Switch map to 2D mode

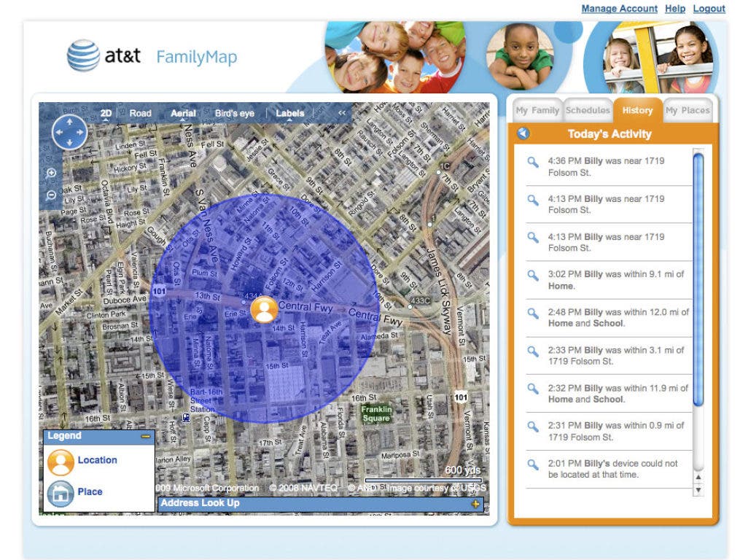[x=106, y=113]
